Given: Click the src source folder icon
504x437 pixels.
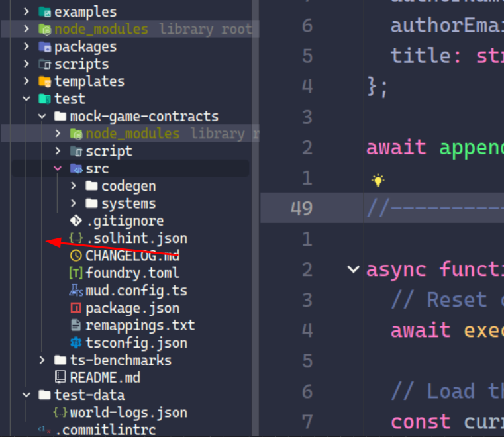Looking at the screenshot, I should point(76,168).
